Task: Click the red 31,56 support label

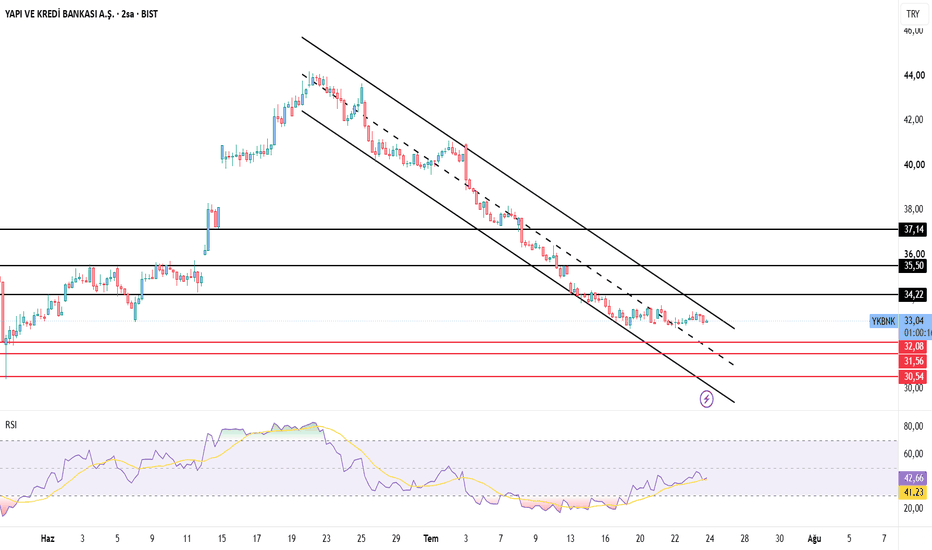Action: click(x=913, y=362)
